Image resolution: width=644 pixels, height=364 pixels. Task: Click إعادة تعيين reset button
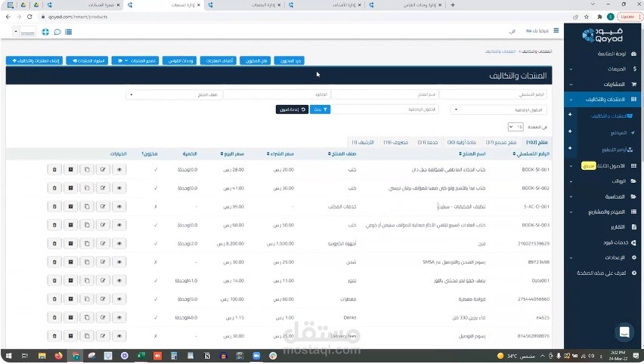pos(292,110)
